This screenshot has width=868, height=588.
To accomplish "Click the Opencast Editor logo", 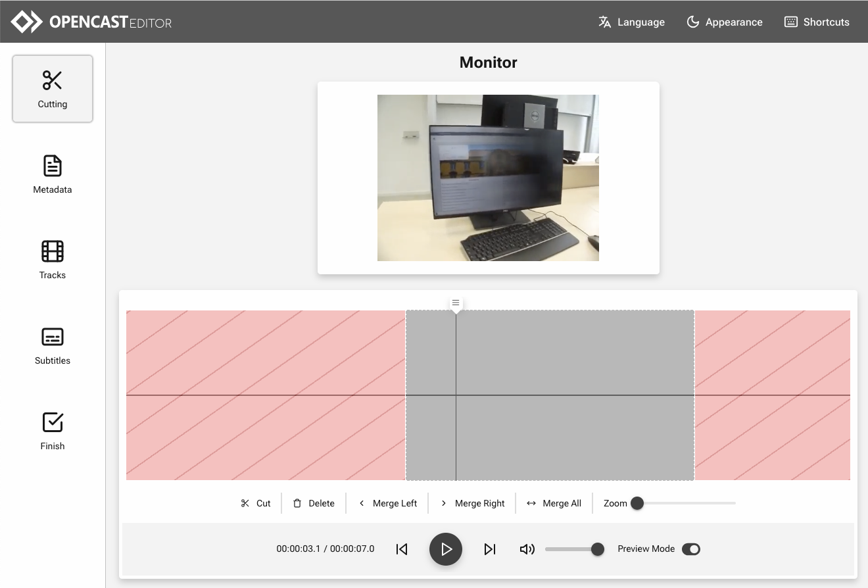I will [91, 22].
